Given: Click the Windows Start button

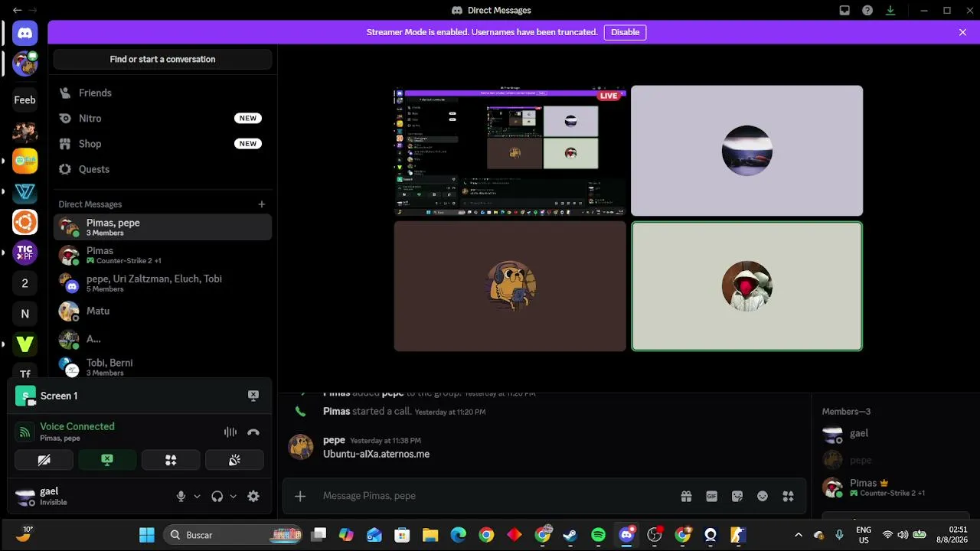Looking at the screenshot, I should [147, 535].
